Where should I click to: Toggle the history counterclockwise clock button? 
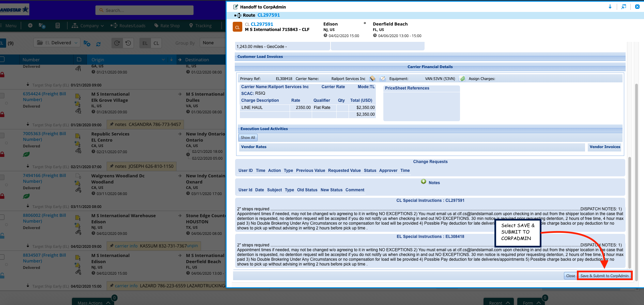point(128,43)
